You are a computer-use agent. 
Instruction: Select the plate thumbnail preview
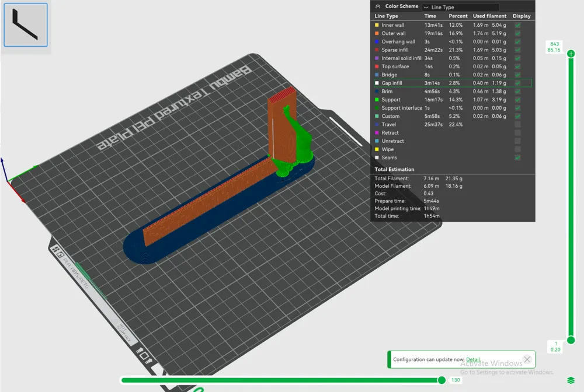(x=26, y=24)
